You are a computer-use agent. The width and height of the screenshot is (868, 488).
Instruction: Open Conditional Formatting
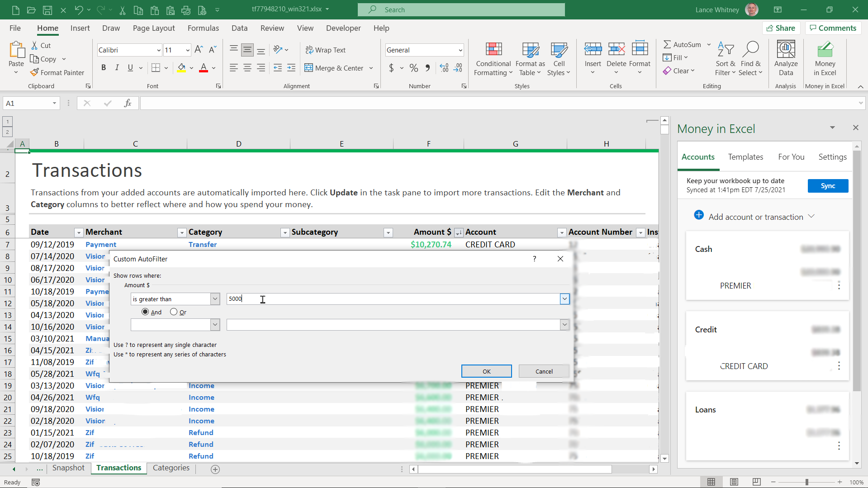(493, 59)
